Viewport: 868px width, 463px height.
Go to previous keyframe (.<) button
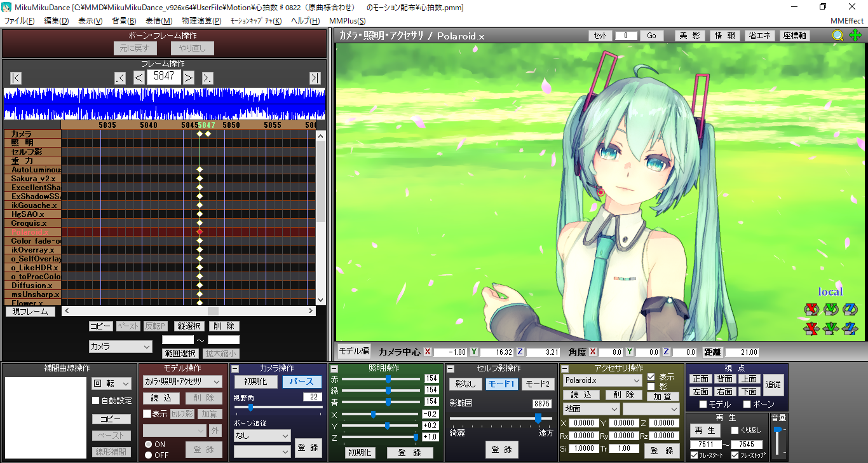click(x=120, y=78)
